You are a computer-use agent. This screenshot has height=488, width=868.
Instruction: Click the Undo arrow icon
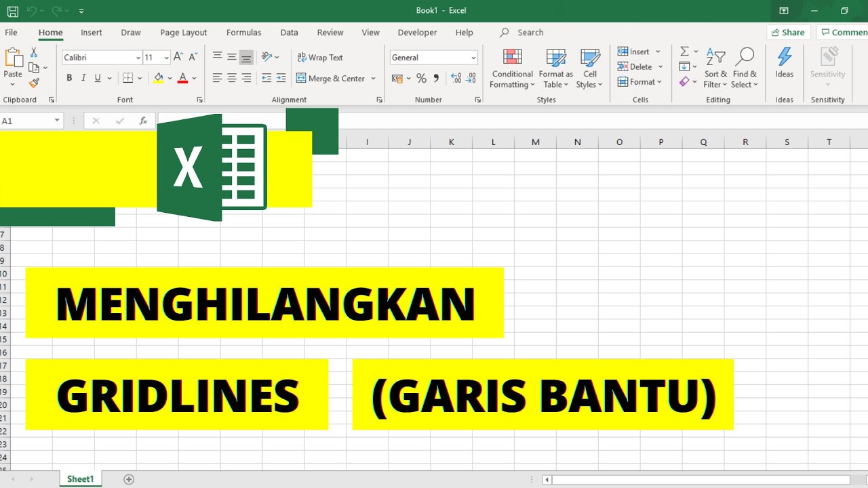pos(31,11)
